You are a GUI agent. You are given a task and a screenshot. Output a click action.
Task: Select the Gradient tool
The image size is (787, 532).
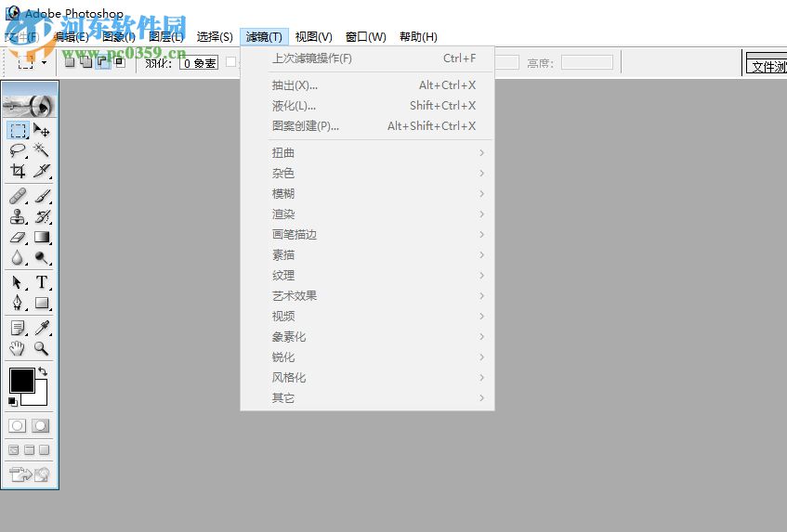[x=42, y=237]
